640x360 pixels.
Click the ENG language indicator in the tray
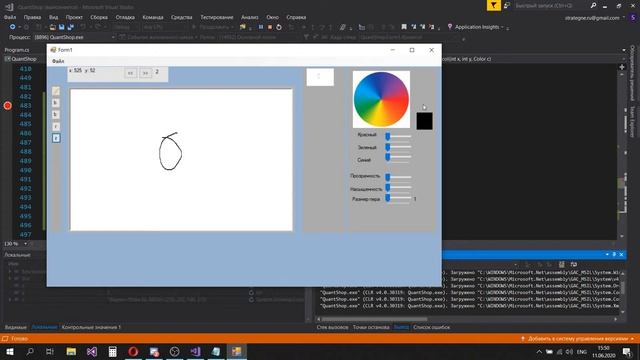[581, 352]
